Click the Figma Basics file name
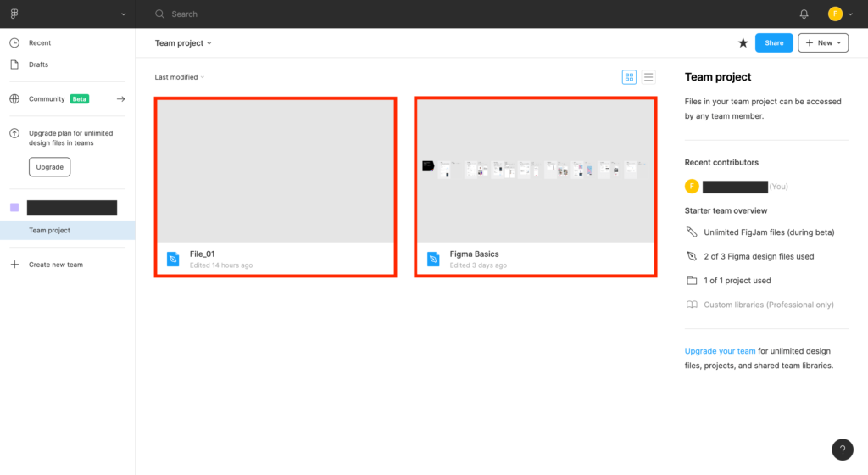Image resolution: width=868 pixels, height=475 pixels. click(x=474, y=254)
